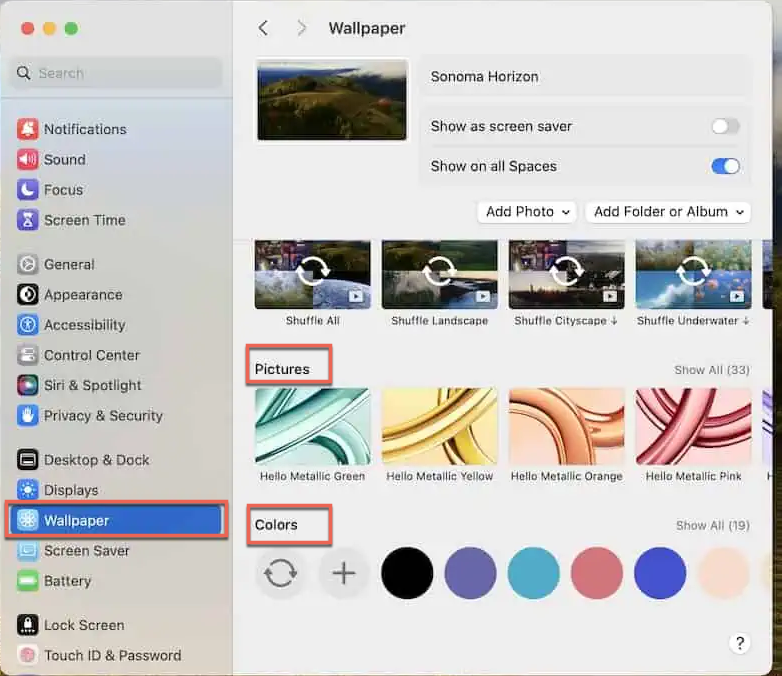This screenshot has height=676, width=782.
Task: Open Focus settings label
Action: (63, 190)
